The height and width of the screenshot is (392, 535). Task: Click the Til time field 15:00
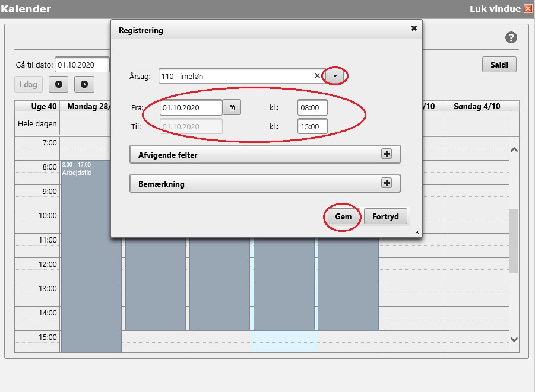(312, 126)
